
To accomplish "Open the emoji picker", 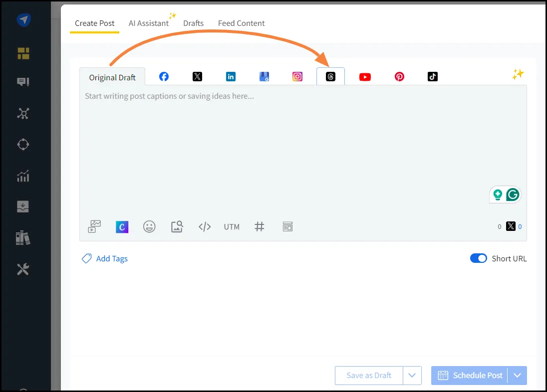I will pyautogui.click(x=149, y=226).
